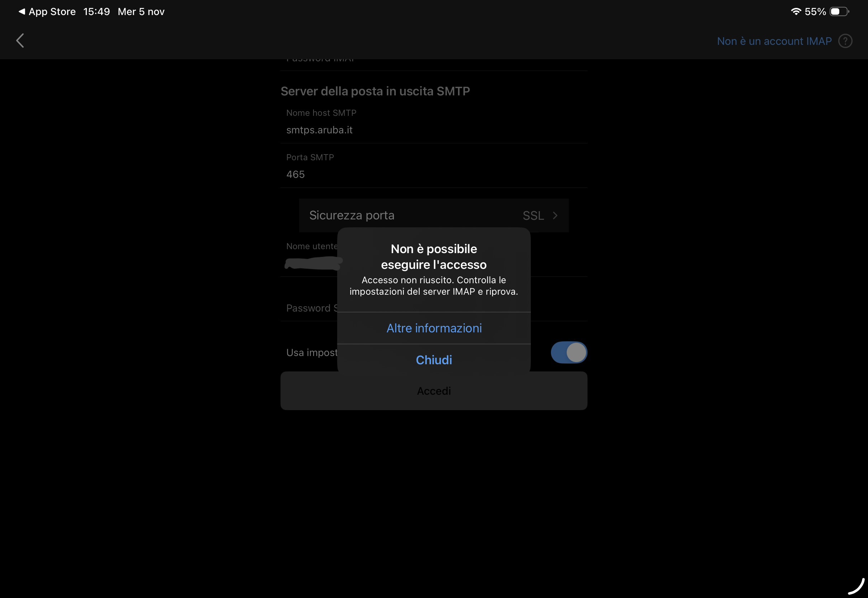Open the help question mark icon
The width and height of the screenshot is (868, 598).
(845, 41)
